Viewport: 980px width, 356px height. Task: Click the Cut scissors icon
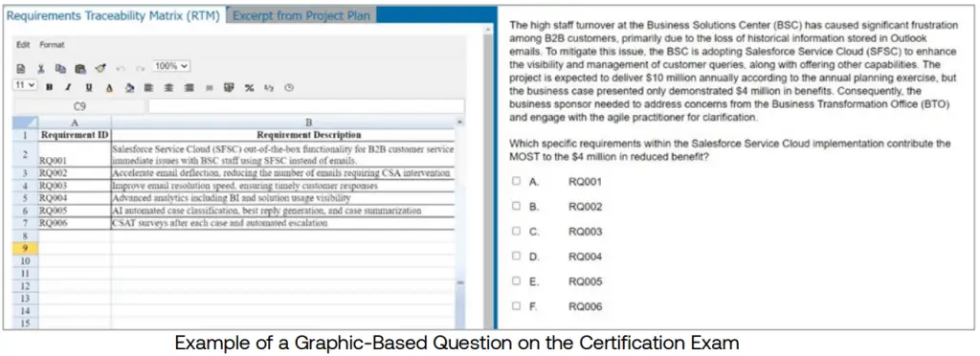coord(40,68)
